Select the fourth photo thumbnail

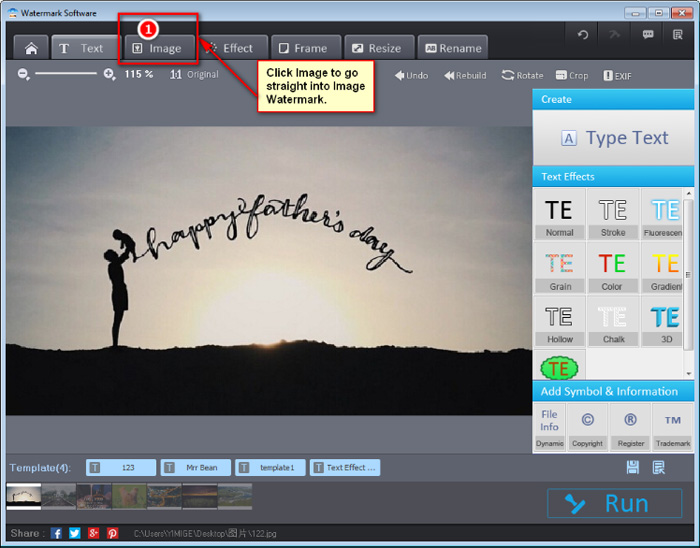click(x=129, y=496)
